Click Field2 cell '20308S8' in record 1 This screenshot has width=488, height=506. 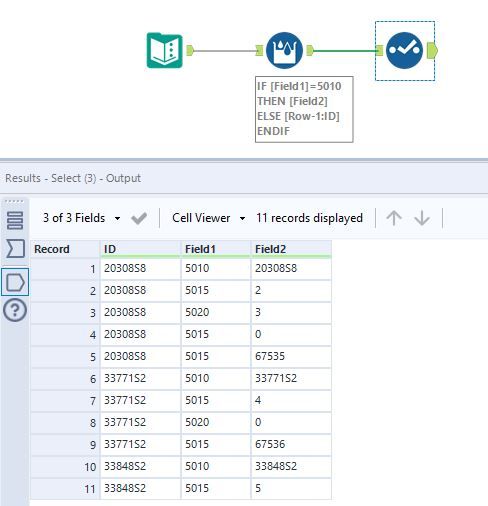click(291, 269)
